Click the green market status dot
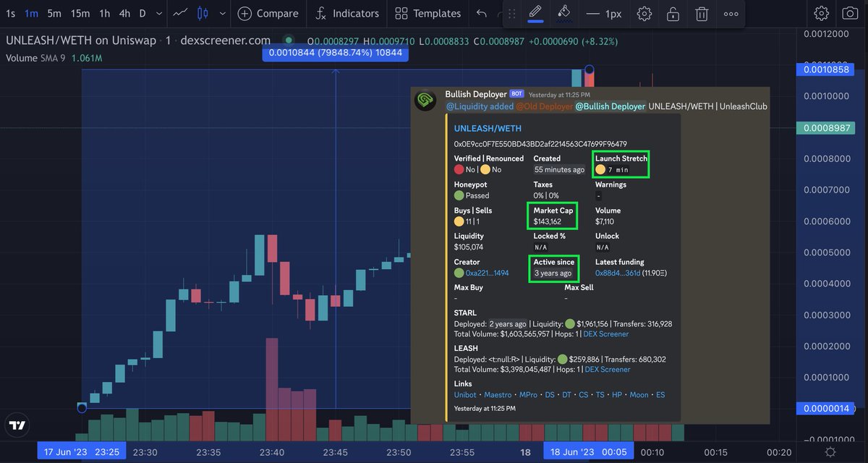 point(289,41)
